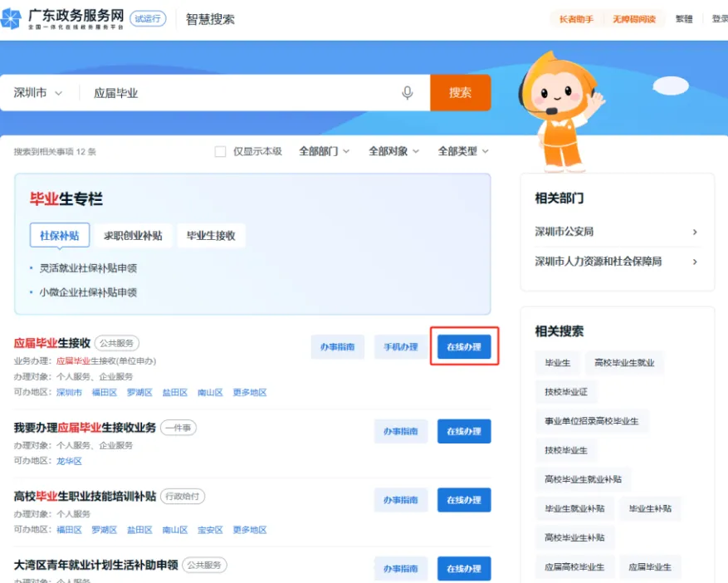
Task: Click 办事指南 for 应届毕业生接收
Action: (338, 347)
